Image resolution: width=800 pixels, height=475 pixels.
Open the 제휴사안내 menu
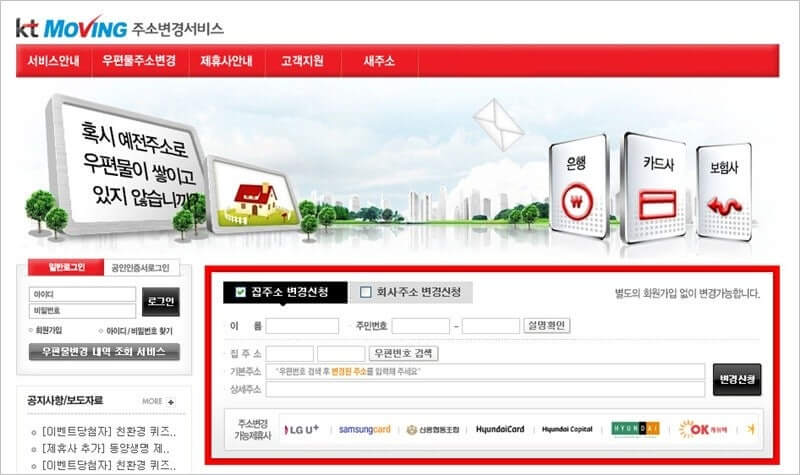pyautogui.click(x=227, y=61)
